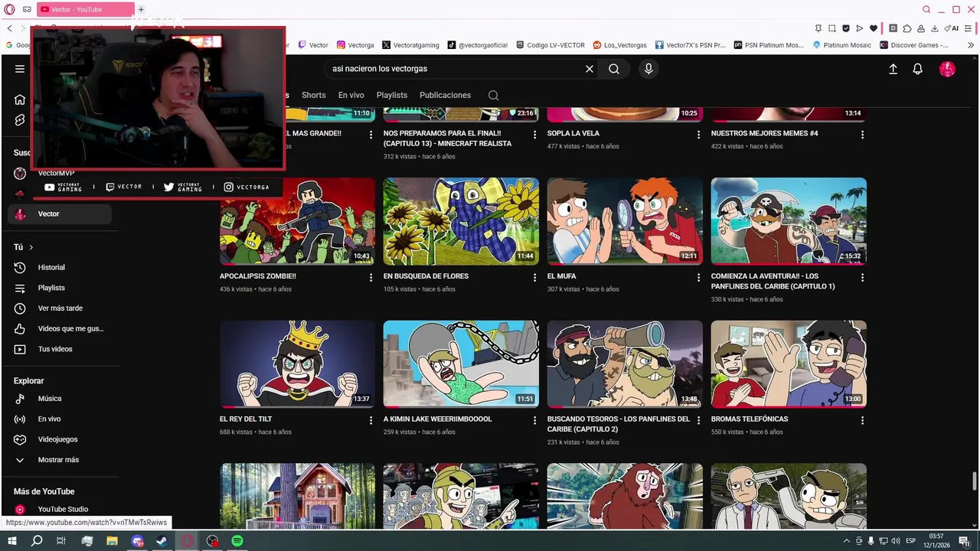Viewport: 980px width, 551px height.
Task: Switch to the Publicaciones channel tab
Action: pyautogui.click(x=445, y=95)
